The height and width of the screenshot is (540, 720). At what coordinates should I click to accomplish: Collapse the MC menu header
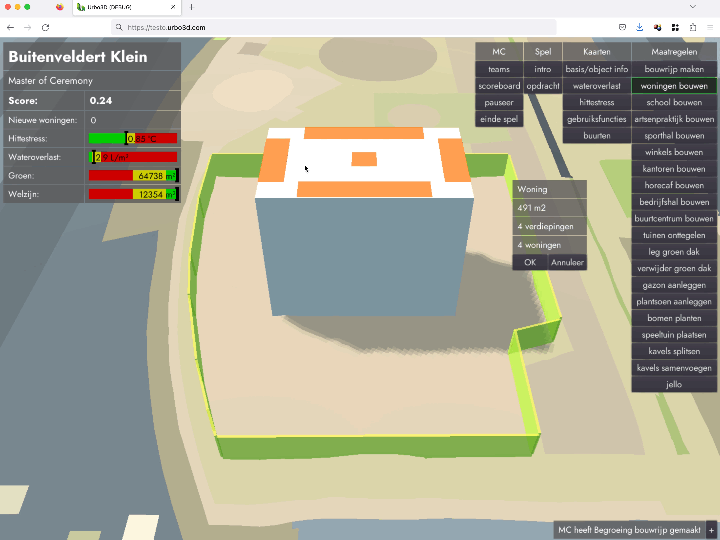(499, 51)
